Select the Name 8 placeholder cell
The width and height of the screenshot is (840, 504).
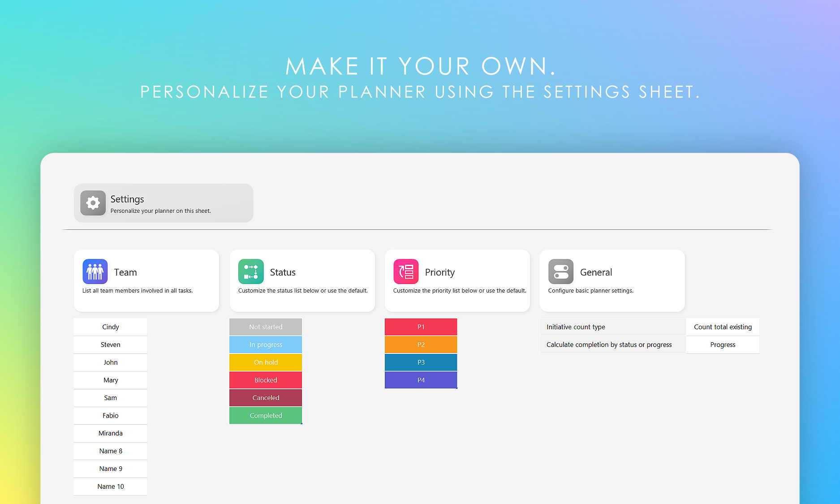(x=110, y=451)
